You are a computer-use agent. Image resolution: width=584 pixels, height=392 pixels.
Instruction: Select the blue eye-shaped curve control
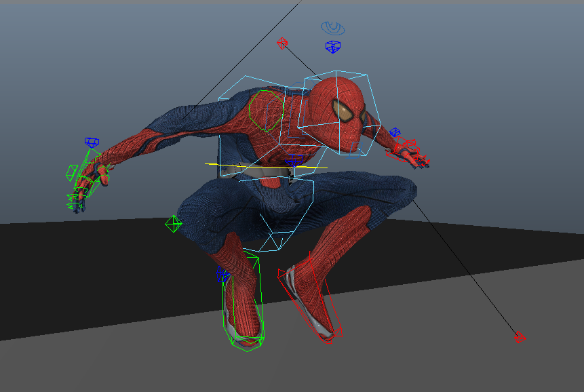[x=332, y=28]
